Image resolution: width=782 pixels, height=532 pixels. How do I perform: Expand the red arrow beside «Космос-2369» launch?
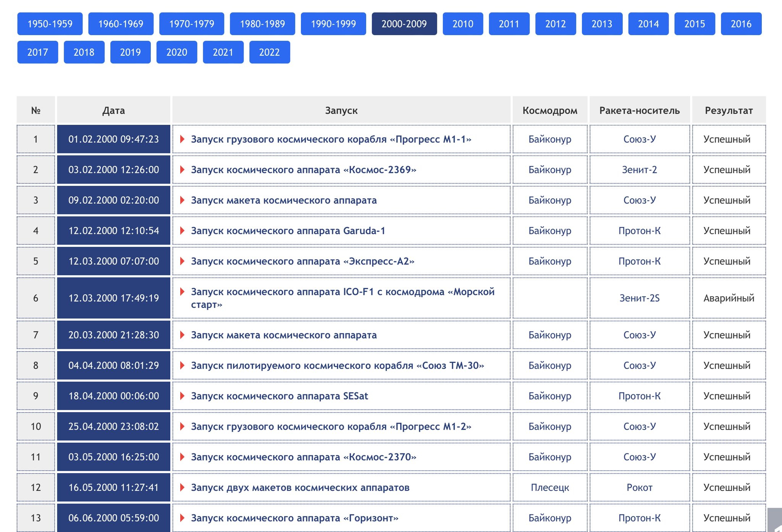182,170
